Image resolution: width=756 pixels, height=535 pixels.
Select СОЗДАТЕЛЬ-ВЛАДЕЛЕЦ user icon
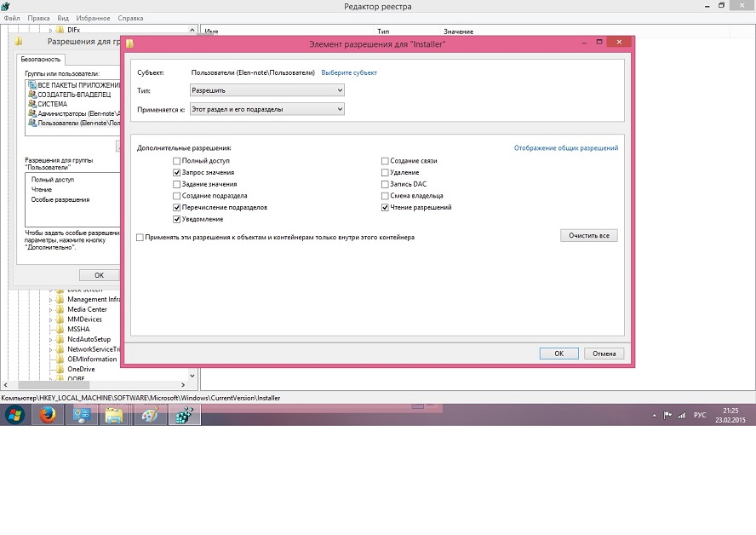coord(32,95)
